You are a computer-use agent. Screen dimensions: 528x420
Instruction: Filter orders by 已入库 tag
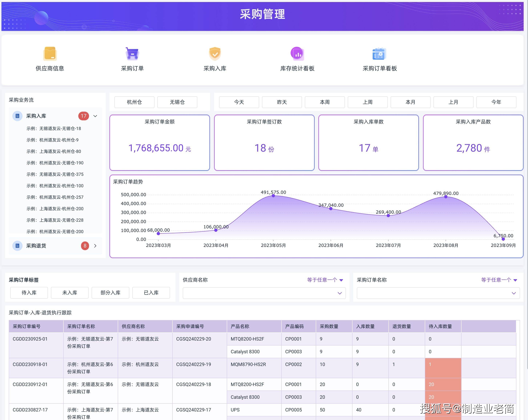pos(151,293)
